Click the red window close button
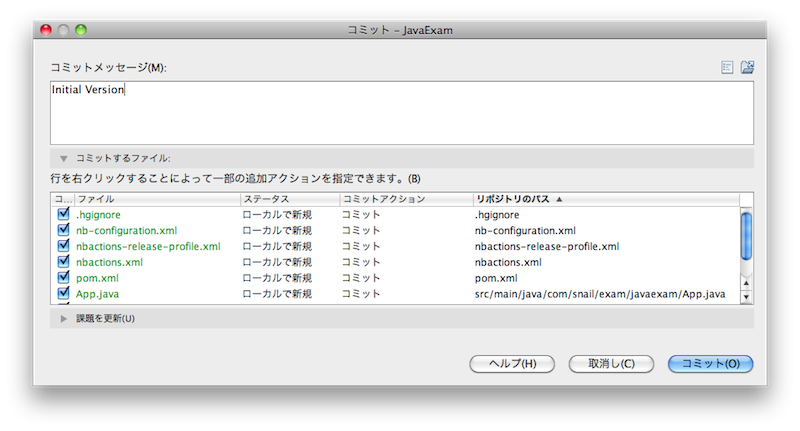Screen dimensions: 800x431 (46, 31)
